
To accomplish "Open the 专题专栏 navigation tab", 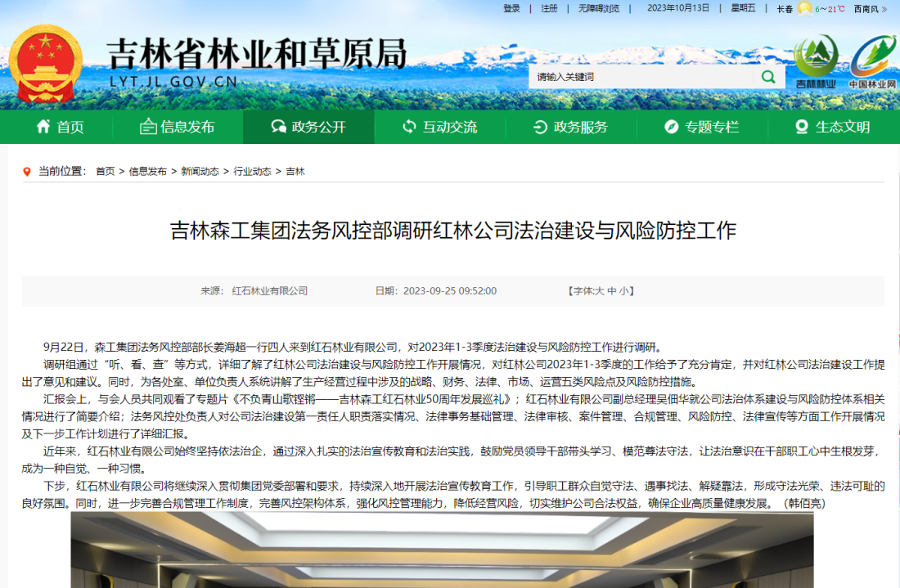I will tap(701, 127).
